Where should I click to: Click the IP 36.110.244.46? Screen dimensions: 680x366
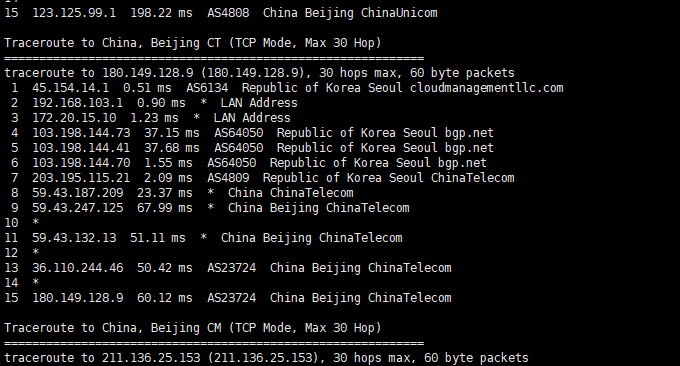78,268
